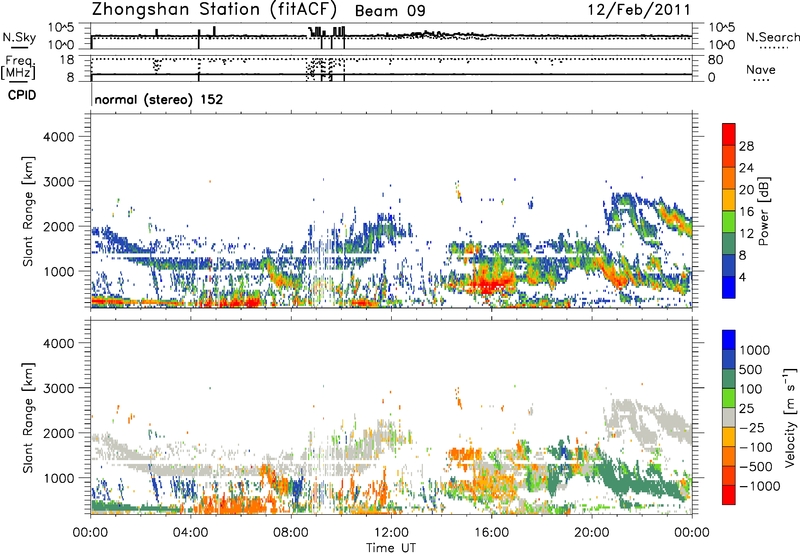Select the Time UT axis title
Image resolution: width=800 pixels, height=554 pixels.
tap(391, 548)
